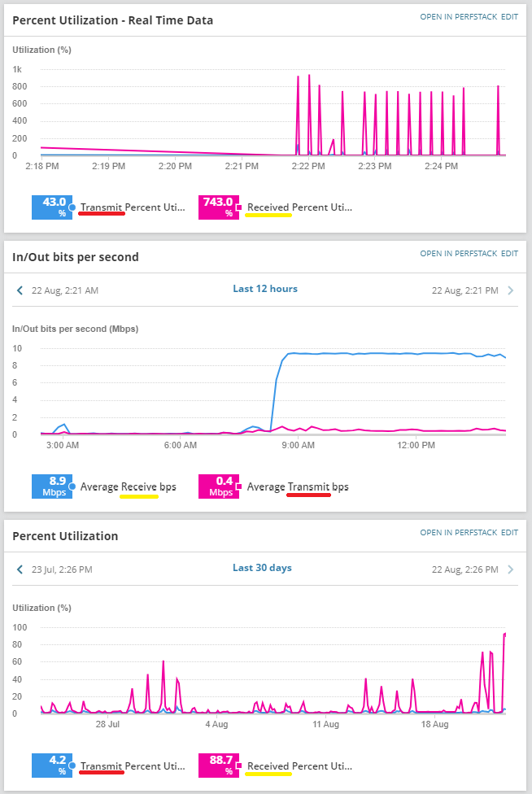
Task: Toggle Received series marker in Real Time legend
Action: tap(239, 207)
